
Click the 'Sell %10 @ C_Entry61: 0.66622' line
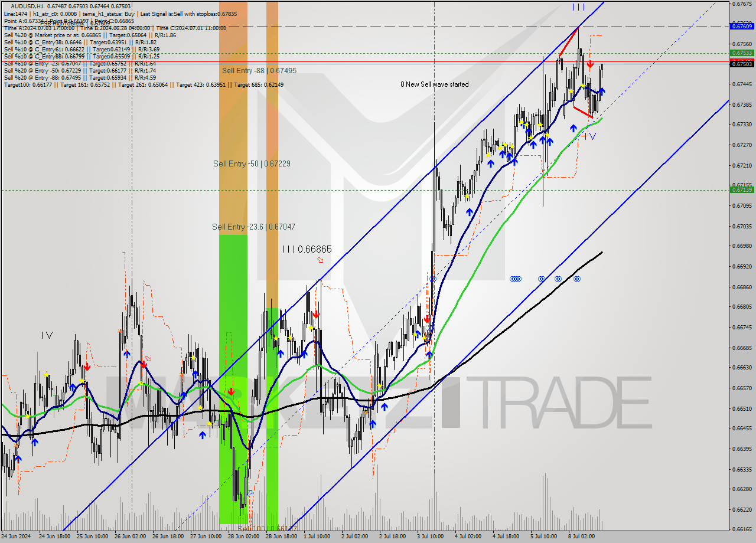tap(82, 50)
